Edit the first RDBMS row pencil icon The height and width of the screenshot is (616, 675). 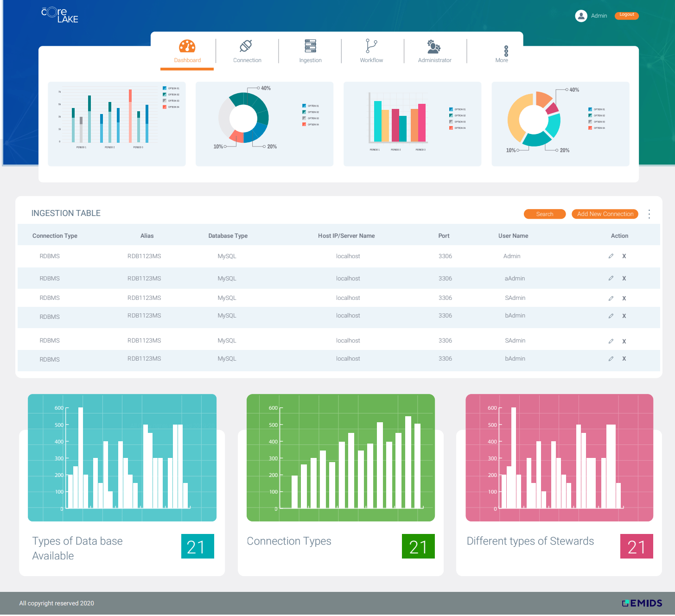611,255
